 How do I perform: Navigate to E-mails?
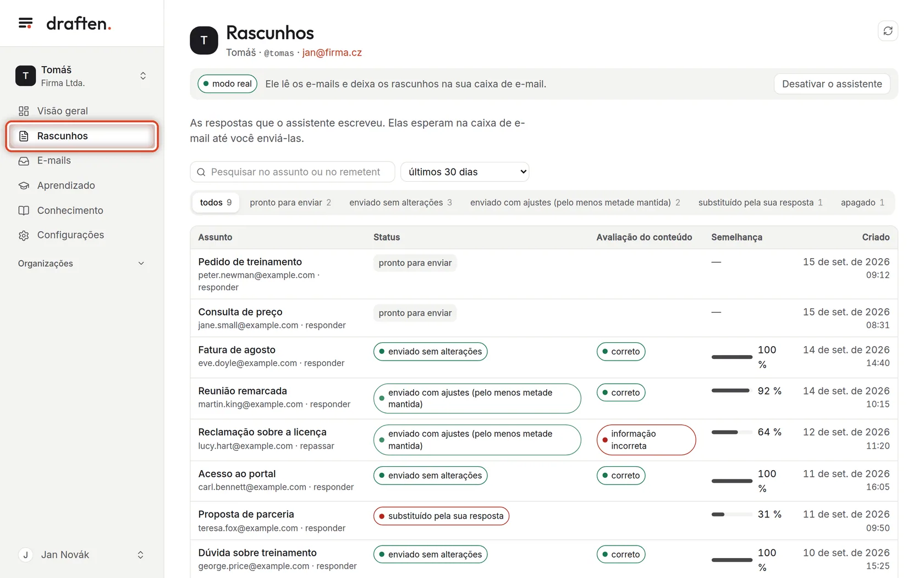click(x=82, y=161)
